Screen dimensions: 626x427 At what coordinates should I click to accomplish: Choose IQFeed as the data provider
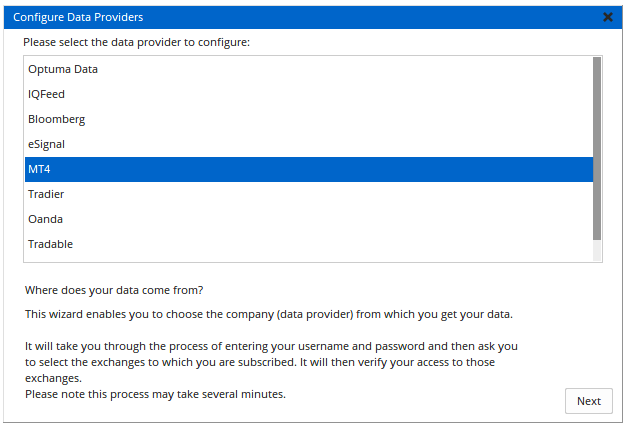(x=46, y=94)
